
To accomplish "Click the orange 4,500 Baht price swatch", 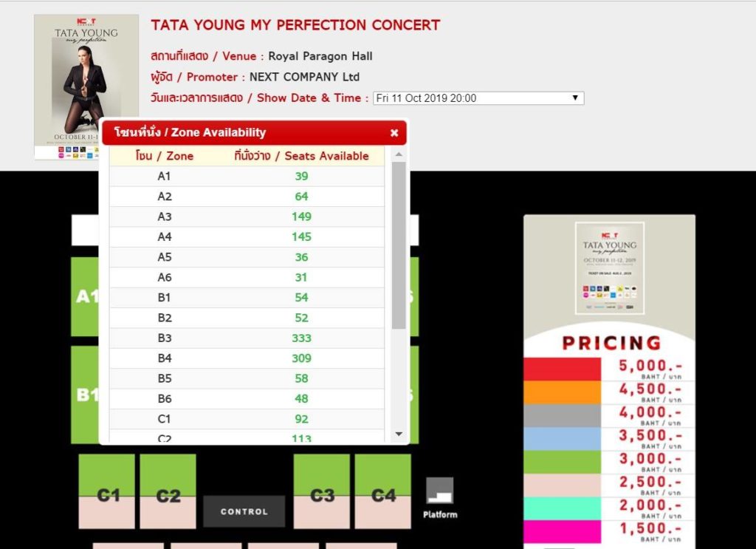I will 562,392.
